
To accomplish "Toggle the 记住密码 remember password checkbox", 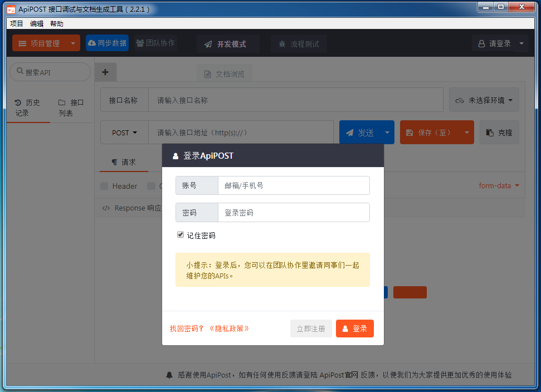I will coord(181,235).
